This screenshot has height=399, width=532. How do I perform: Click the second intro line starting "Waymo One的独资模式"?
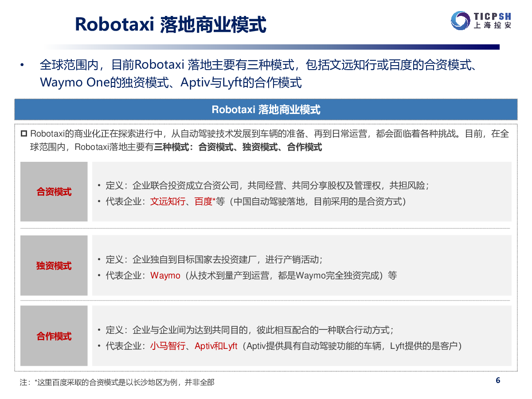[171, 82]
